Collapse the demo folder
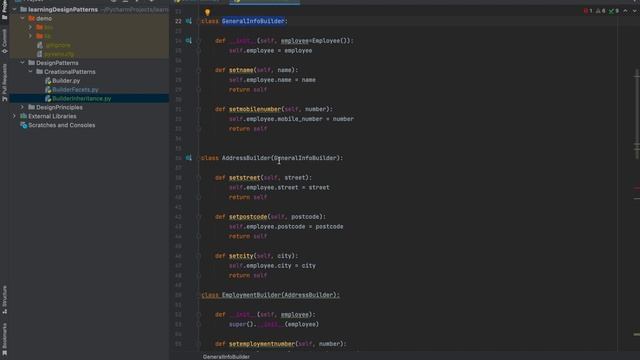The height and width of the screenshot is (360, 640). (x=22, y=18)
